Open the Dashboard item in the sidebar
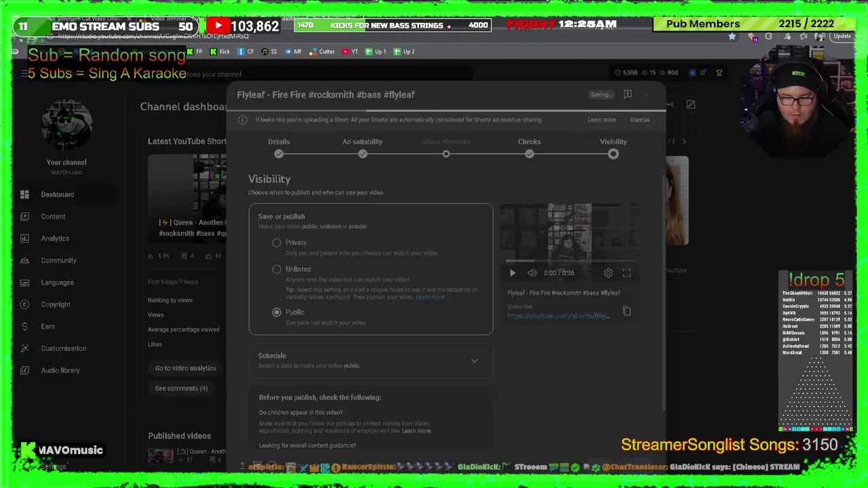Image resolution: width=868 pixels, height=488 pixels. (58, 195)
